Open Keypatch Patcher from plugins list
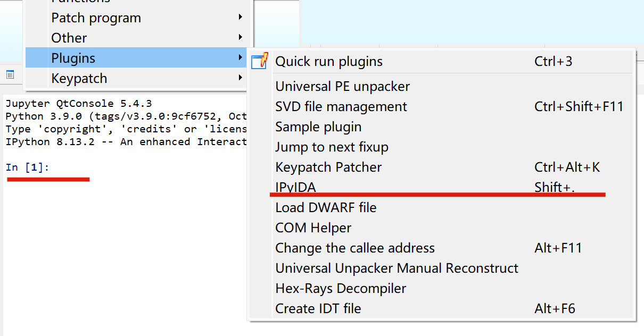644x336 pixels. pyautogui.click(x=328, y=167)
